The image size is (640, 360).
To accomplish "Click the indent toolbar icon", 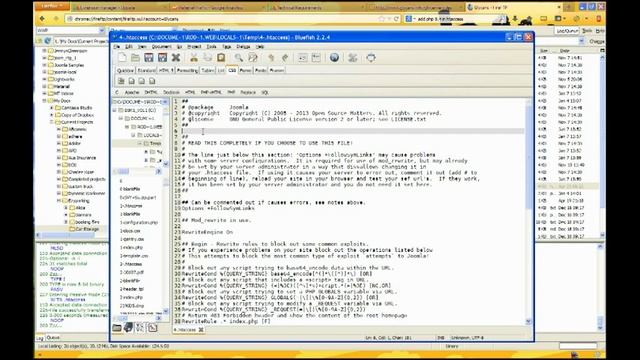I will [x=316, y=58].
